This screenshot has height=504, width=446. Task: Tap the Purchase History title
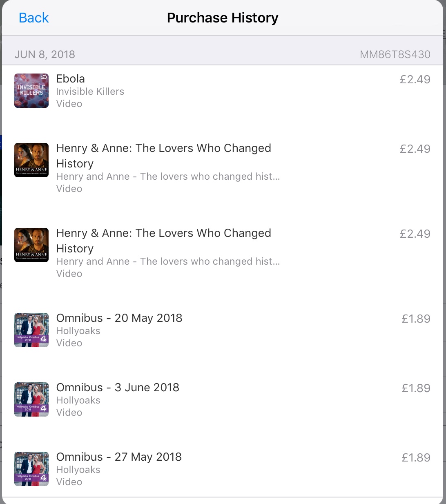coord(223,18)
